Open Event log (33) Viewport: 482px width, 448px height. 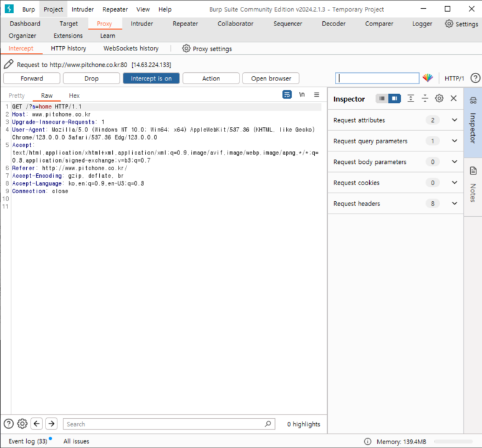pyautogui.click(x=28, y=441)
